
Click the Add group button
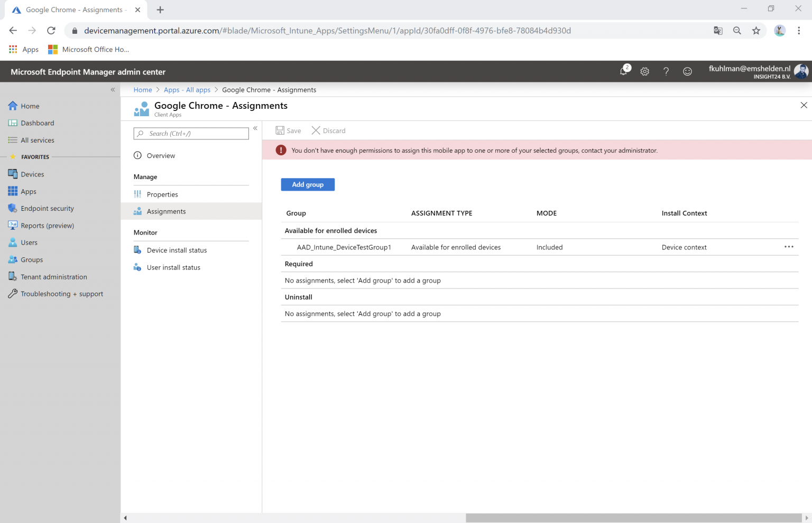coord(307,184)
